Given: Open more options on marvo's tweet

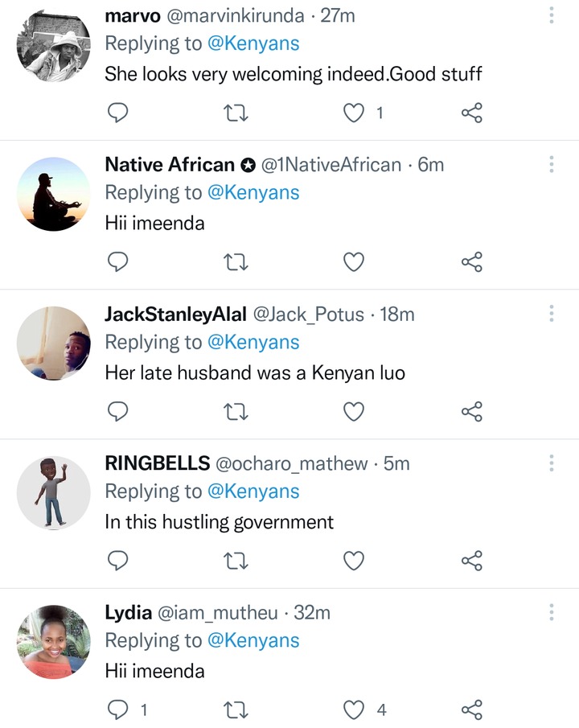Looking at the screenshot, I should click(x=552, y=15).
